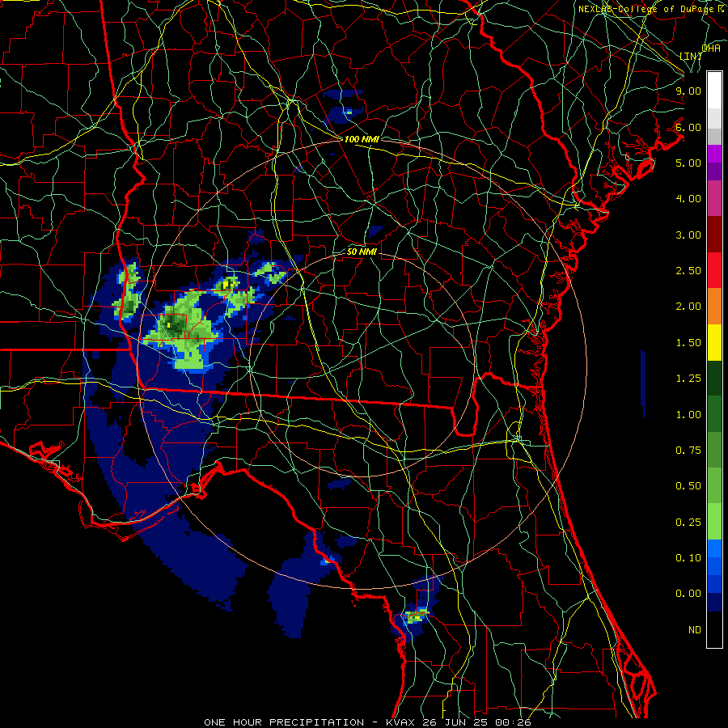The height and width of the screenshot is (728, 728).
Task: Click the bright magenta legend swatch
Action: (714, 154)
